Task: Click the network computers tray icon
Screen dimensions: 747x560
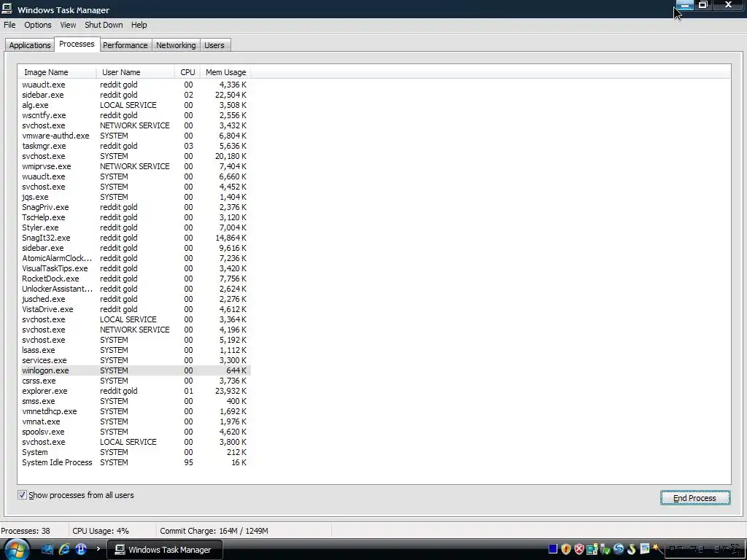Action: click(592, 549)
